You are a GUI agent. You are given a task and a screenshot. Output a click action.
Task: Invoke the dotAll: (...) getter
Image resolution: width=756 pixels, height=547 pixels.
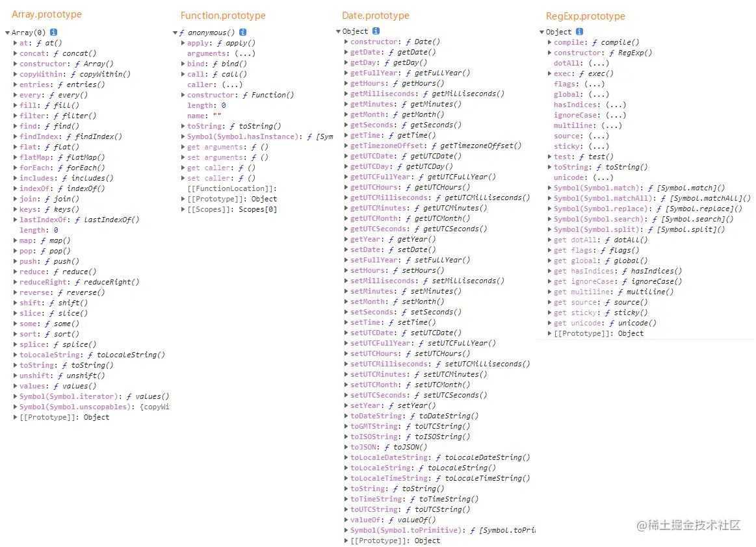pyautogui.click(x=598, y=63)
